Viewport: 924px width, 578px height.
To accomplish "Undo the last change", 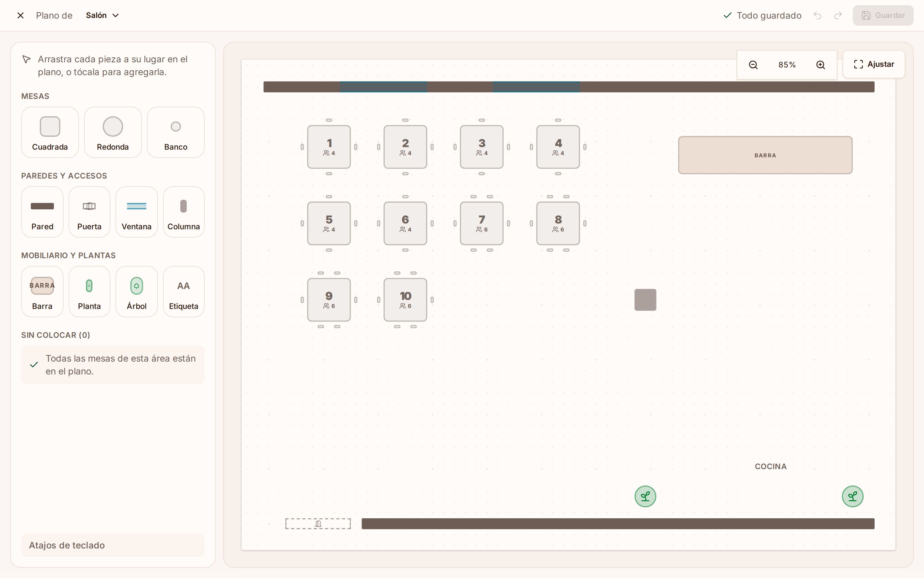I will pos(817,15).
